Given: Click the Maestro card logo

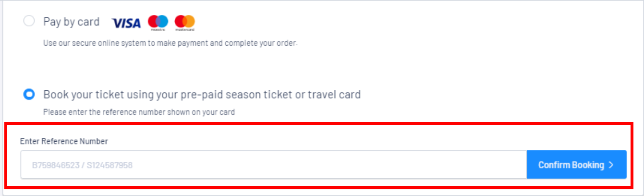Looking at the screenshot, I should coord(158,23).
